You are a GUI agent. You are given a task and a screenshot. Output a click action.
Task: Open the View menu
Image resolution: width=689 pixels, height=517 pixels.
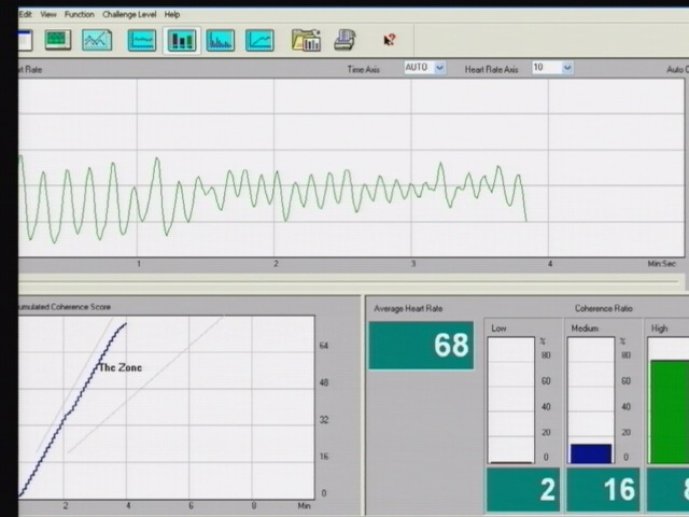tap(48, 14)
